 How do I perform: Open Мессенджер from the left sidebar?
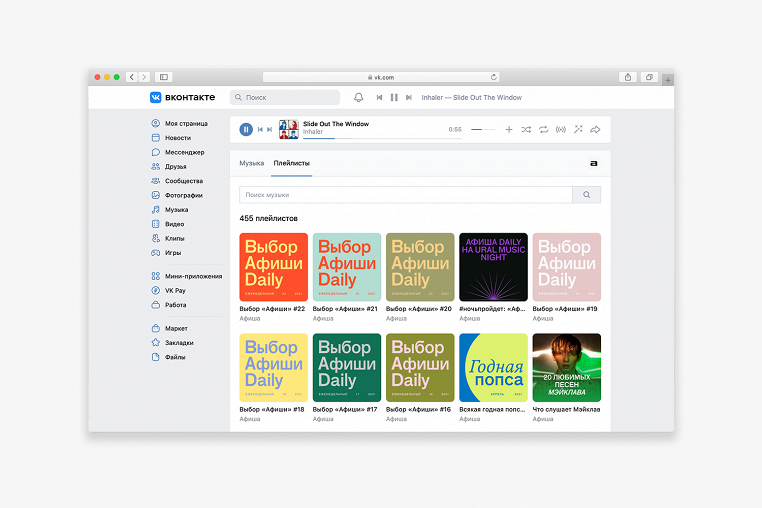pos(184,152)
